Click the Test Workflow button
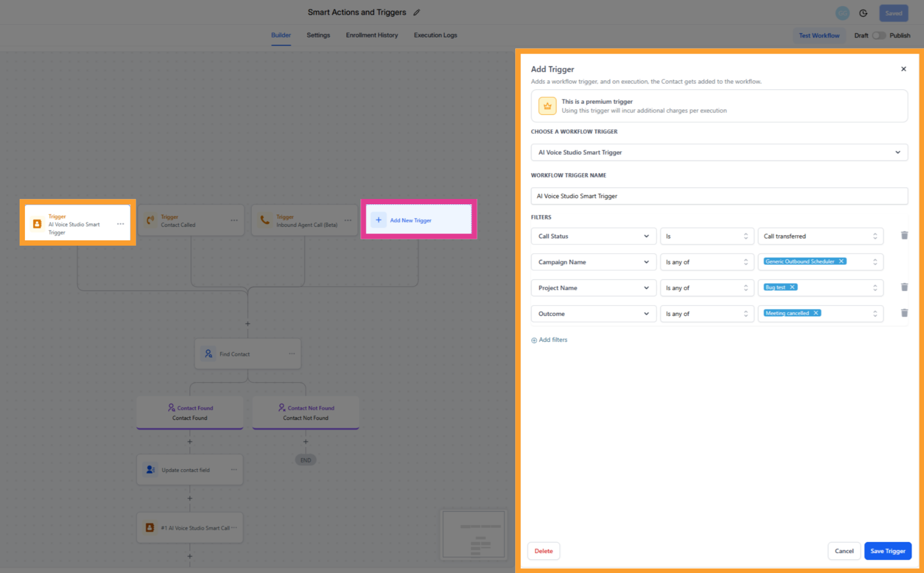Screen dimensions: 924x573 point(819,36)
